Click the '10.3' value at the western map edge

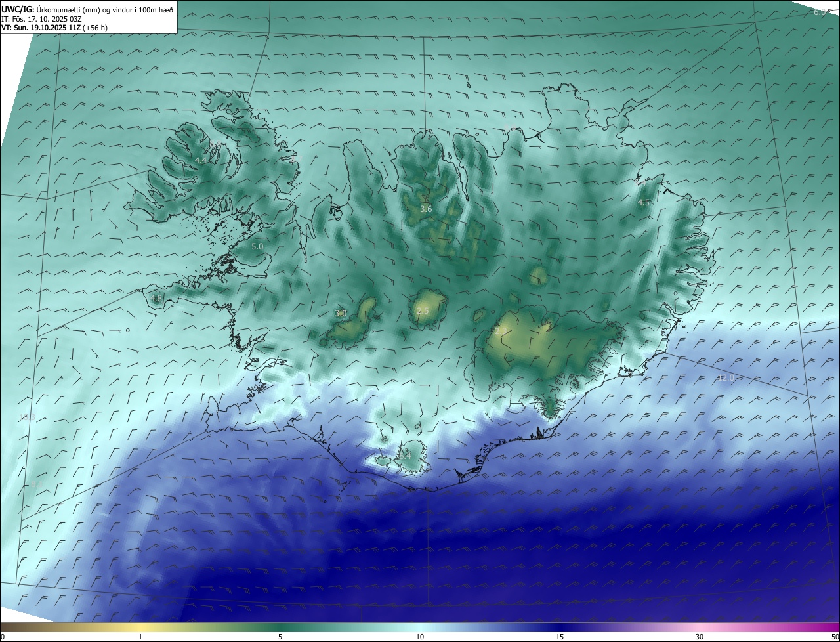click(28, 417)
